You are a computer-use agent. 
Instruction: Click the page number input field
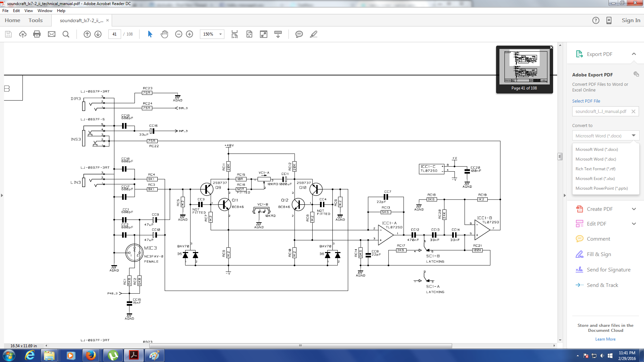tap(114, 34)
